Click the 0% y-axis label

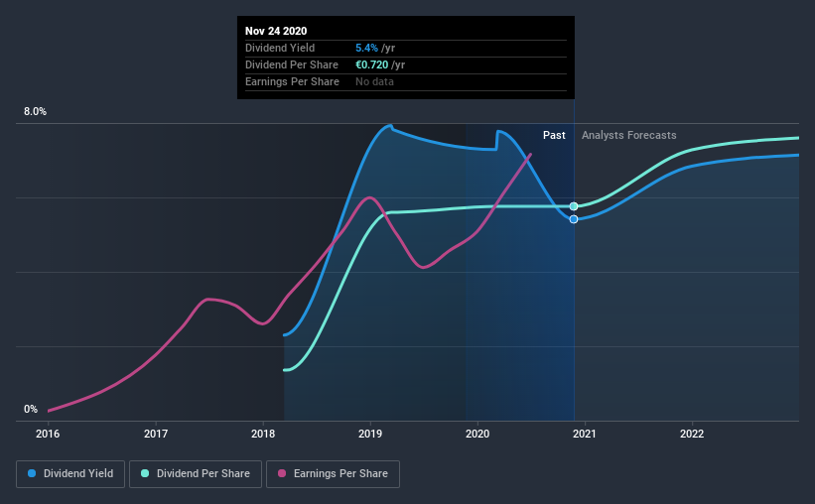pos(31,410)
